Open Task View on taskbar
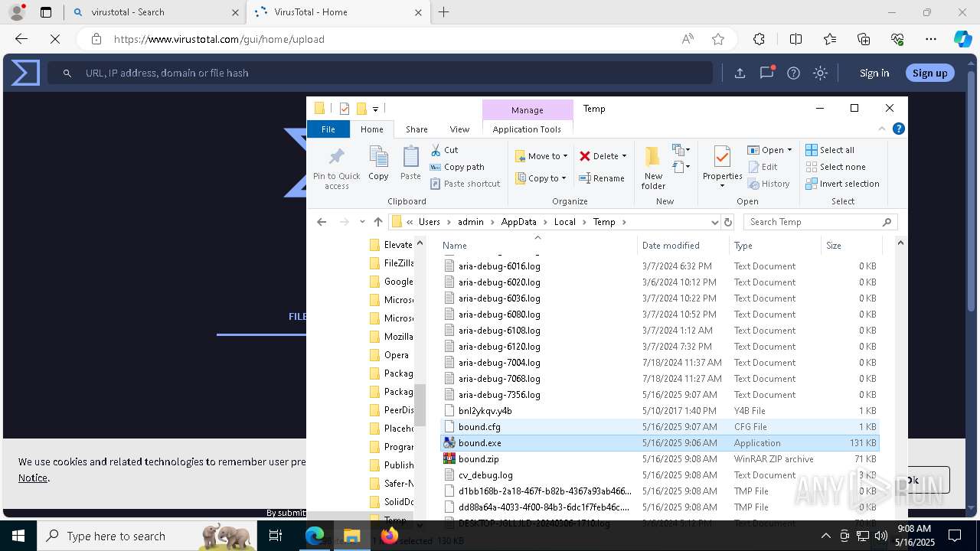 coord(276,536)
